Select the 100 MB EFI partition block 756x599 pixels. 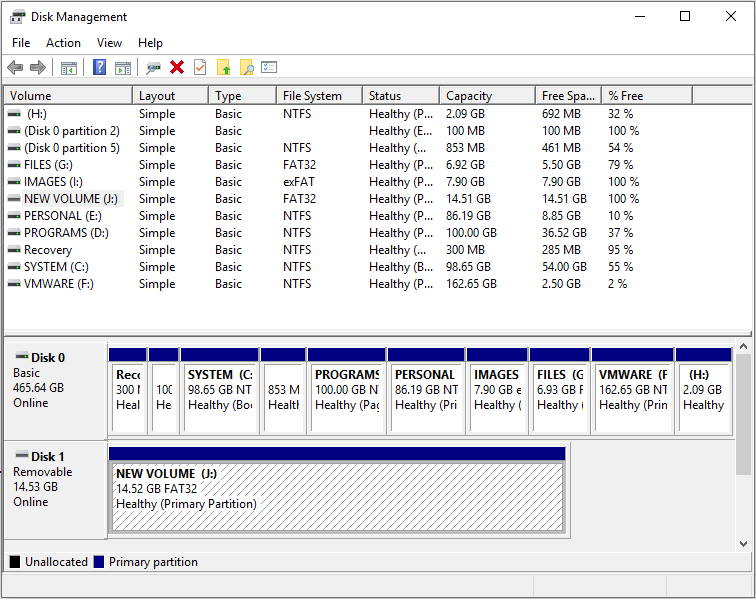point(164,391)
